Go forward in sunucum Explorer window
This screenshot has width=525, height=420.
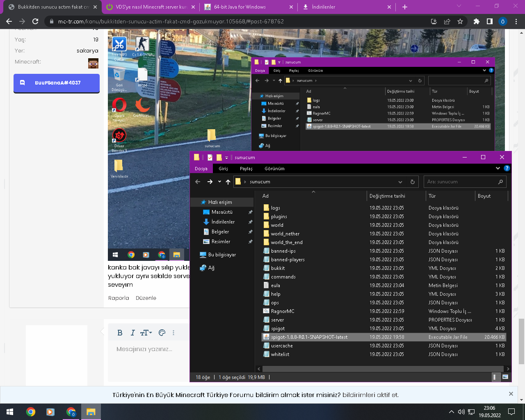(x=210, y=182)
